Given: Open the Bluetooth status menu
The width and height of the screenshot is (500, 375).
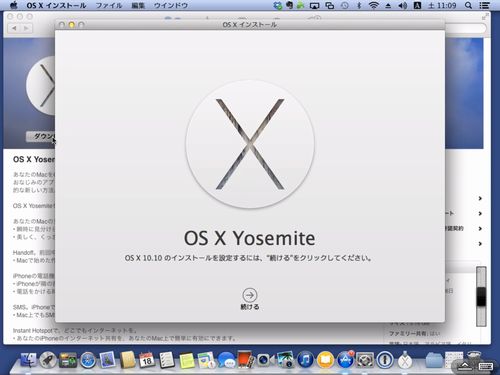Looking at the screenshot, I should pyautogui.click(x=359, y=5).
